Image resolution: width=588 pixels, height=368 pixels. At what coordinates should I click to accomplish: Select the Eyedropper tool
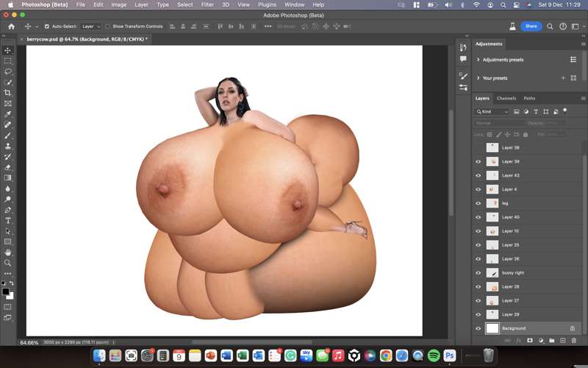tap(8, 114)
